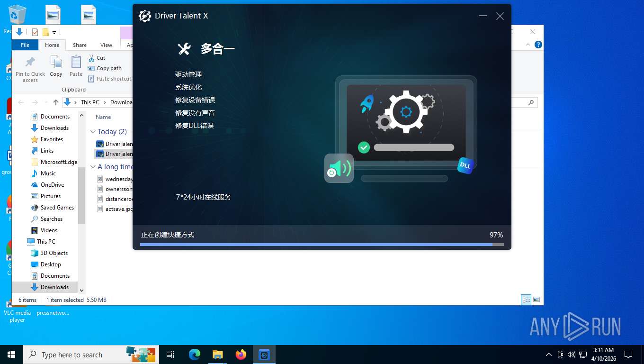Click navigation pane scroll down arrow
The height and width of the screenshot is (364, 644).
pos(81,290)
